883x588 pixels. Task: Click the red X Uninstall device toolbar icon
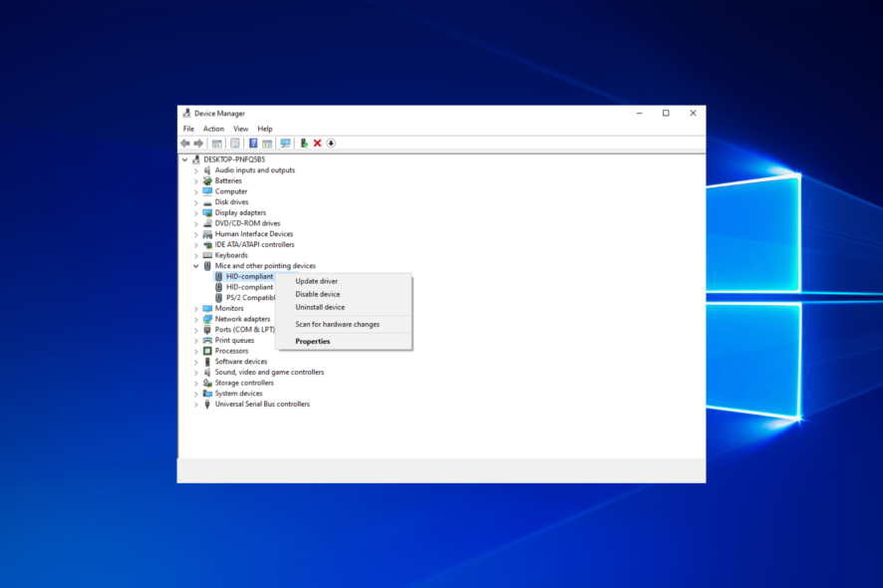[x=317, y=143]
